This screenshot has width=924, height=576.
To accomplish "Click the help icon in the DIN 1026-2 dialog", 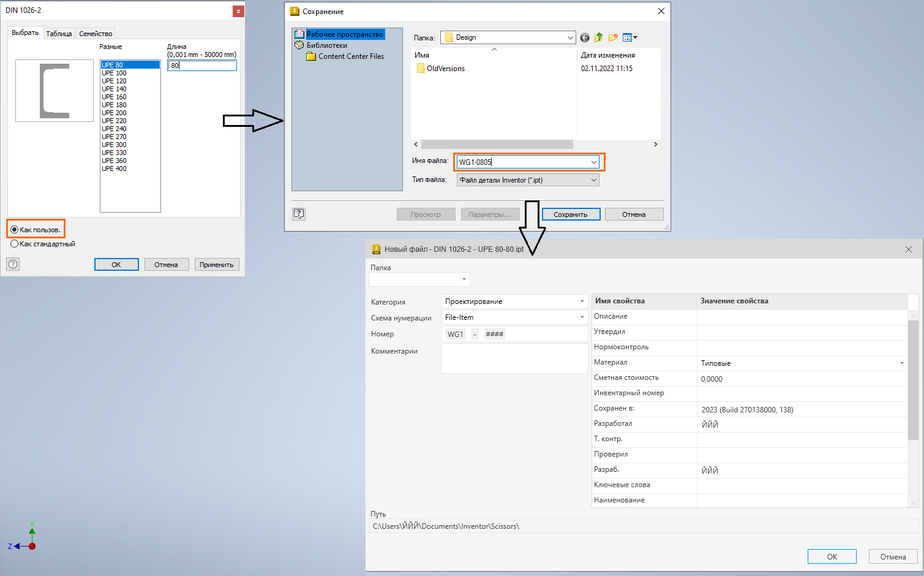I will point(13,264).
